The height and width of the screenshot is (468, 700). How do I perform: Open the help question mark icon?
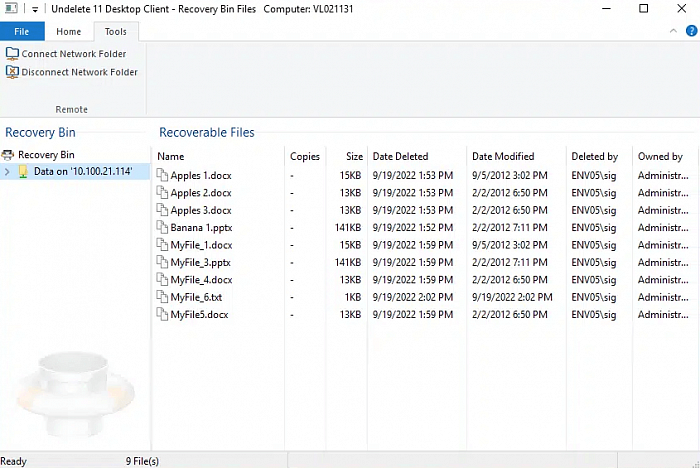(691, 31)
